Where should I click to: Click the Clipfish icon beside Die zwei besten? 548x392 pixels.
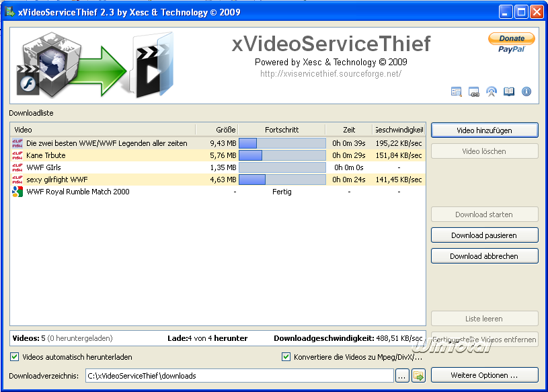pyautogui.click(x=17, y=143)
